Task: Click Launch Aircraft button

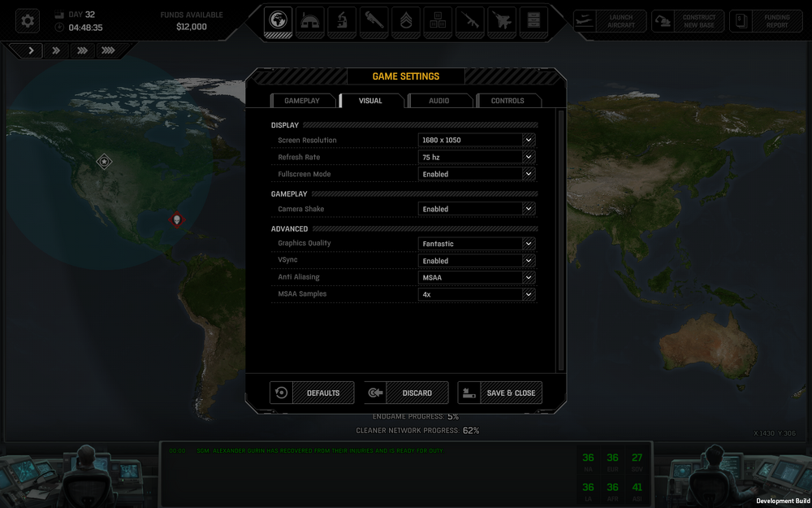Action: click(610, 21)
